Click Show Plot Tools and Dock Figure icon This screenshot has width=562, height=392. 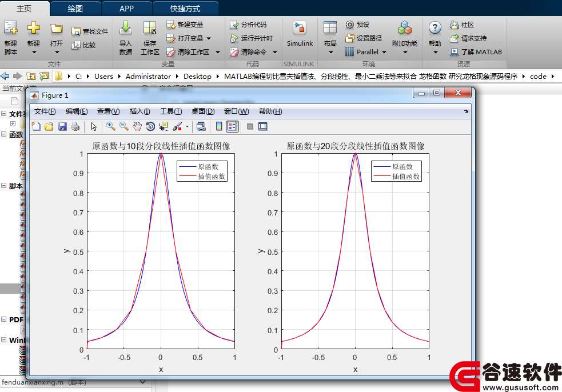263,126
